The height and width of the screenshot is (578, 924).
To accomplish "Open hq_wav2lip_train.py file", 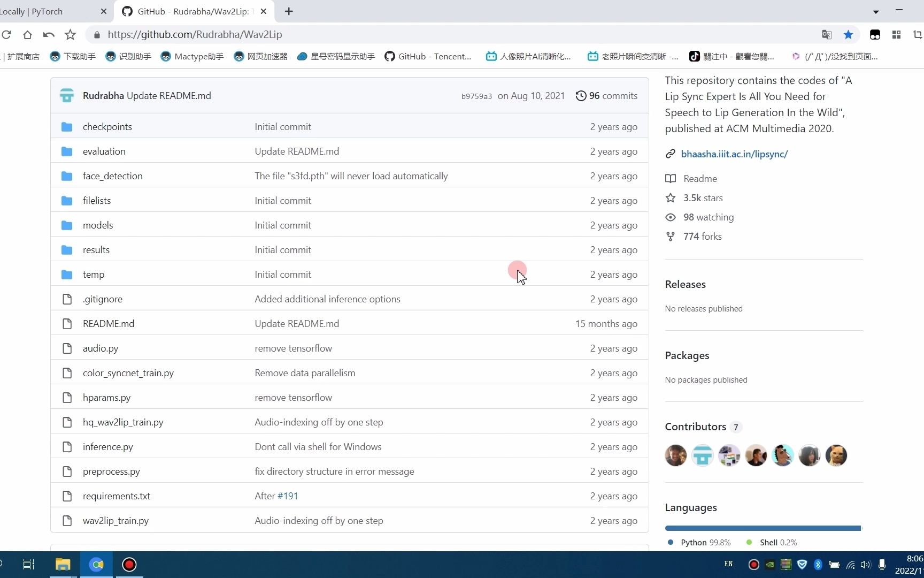I will click(123, 422).
